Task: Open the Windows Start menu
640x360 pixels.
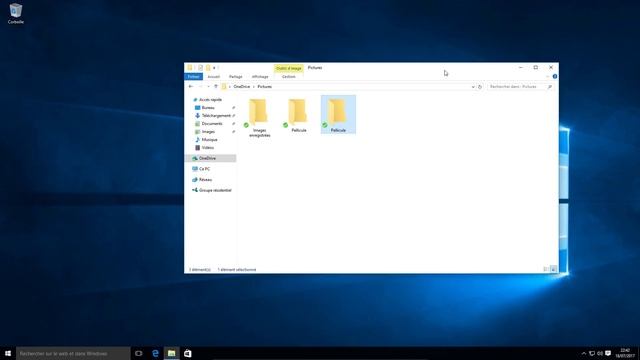Action: coord(8,353)
